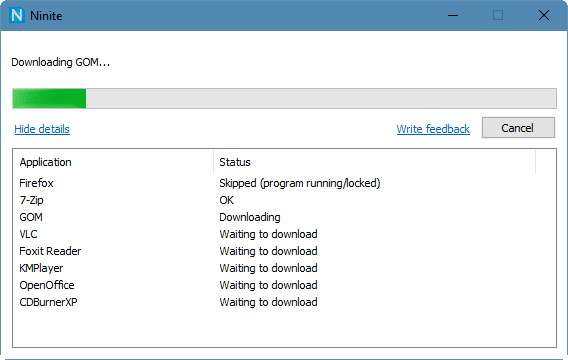Click the Ninite logo icon in title bar
568x360 pixels.
(x=17, y=16)
